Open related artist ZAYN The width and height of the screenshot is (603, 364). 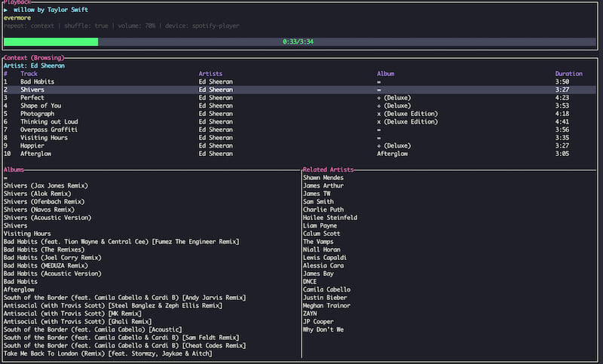(x=310, y=314)
